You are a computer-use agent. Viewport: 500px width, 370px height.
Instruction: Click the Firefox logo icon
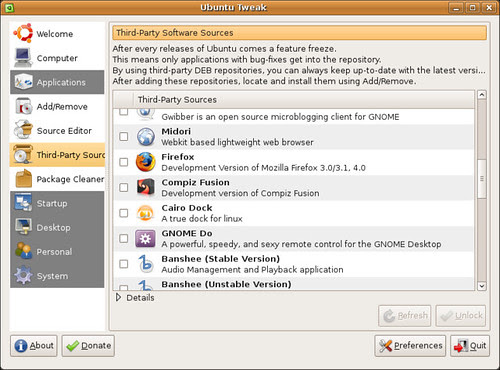[146, 162]
